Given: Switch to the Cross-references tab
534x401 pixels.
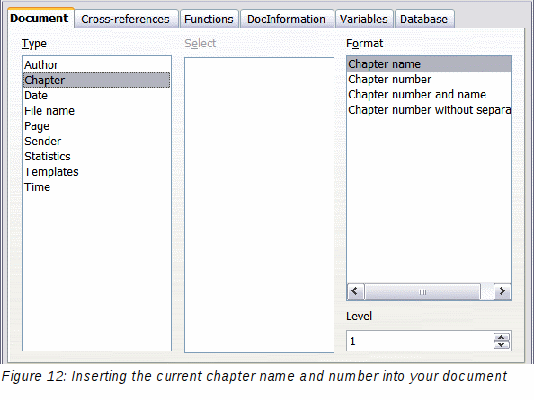Looking at the screenshot, I should [126, 19].
